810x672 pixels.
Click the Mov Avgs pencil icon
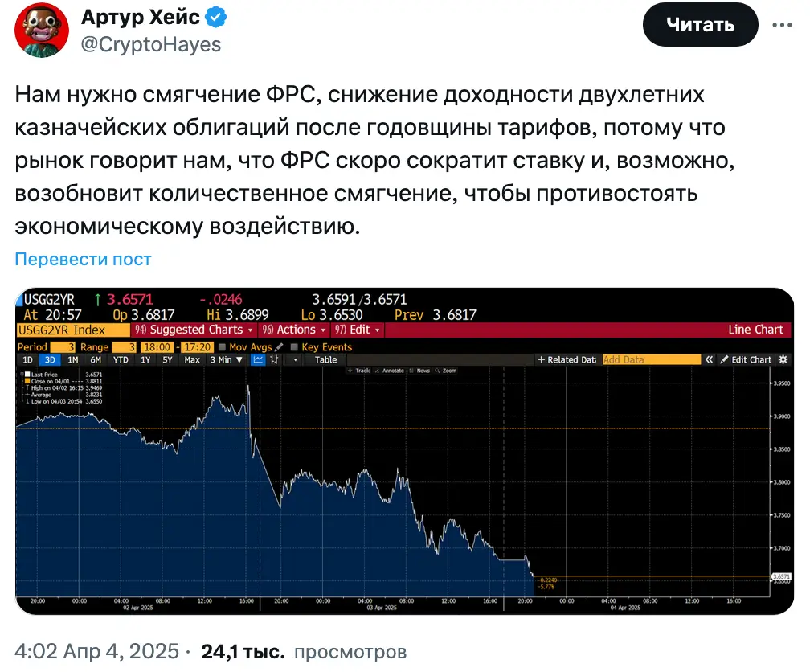click(x=279, y=347)
